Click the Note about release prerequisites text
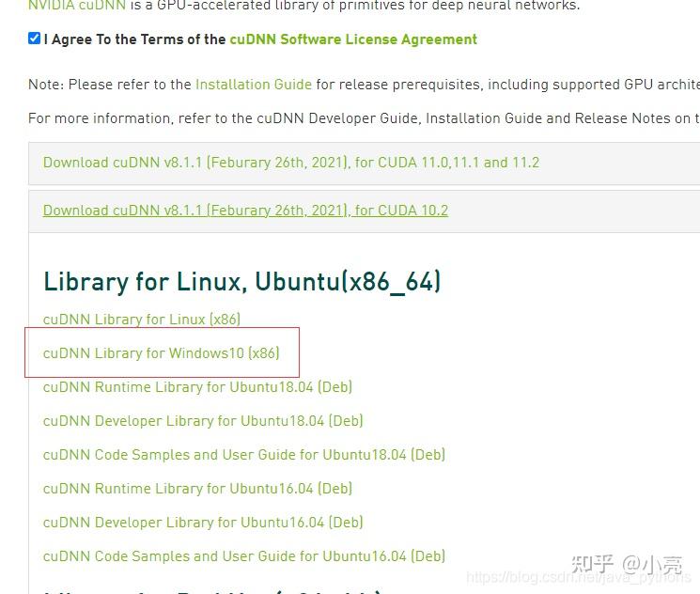The height and width of the screenshot is (594, 700). [x=364, y=85]
